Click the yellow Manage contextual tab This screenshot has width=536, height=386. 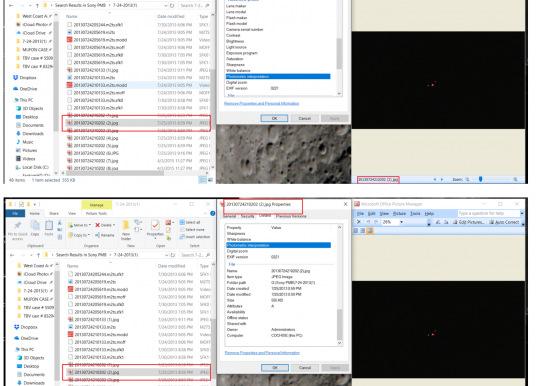[x=96, y=205]
